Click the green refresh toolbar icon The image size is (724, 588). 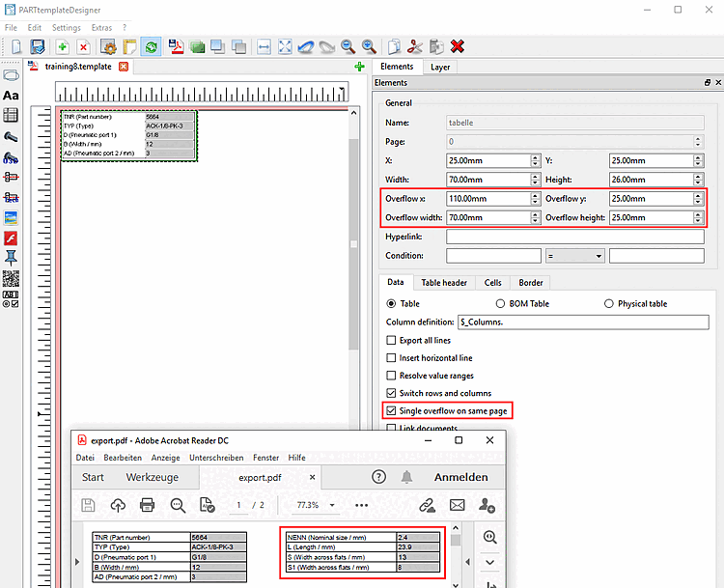[151, 46]
